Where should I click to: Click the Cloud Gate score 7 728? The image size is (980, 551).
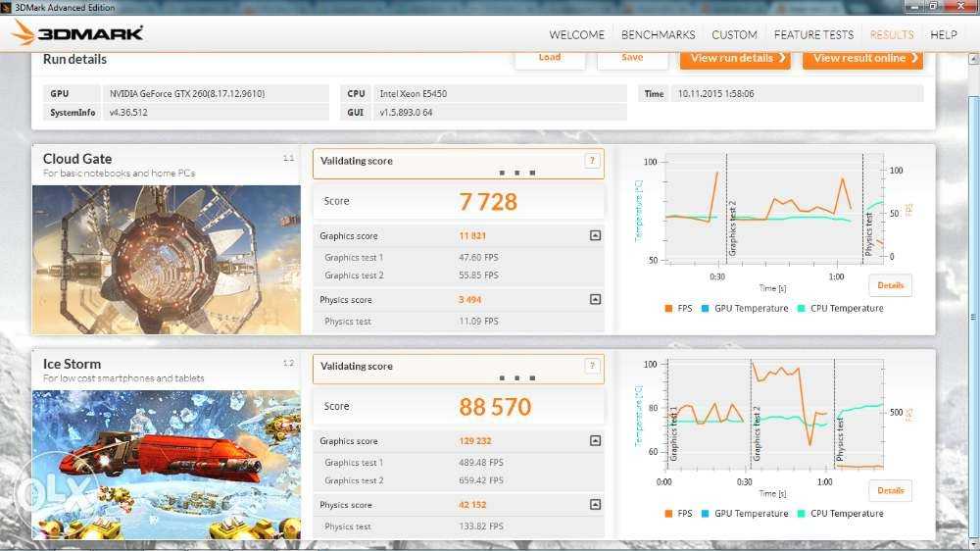[488, 201]
